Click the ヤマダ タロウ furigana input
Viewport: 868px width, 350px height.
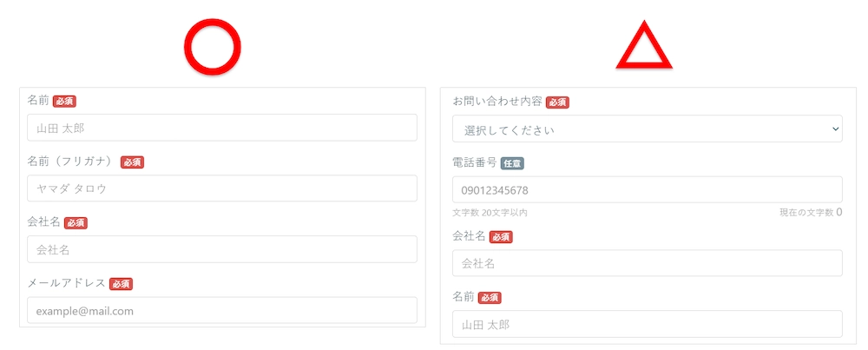point(221,188)
